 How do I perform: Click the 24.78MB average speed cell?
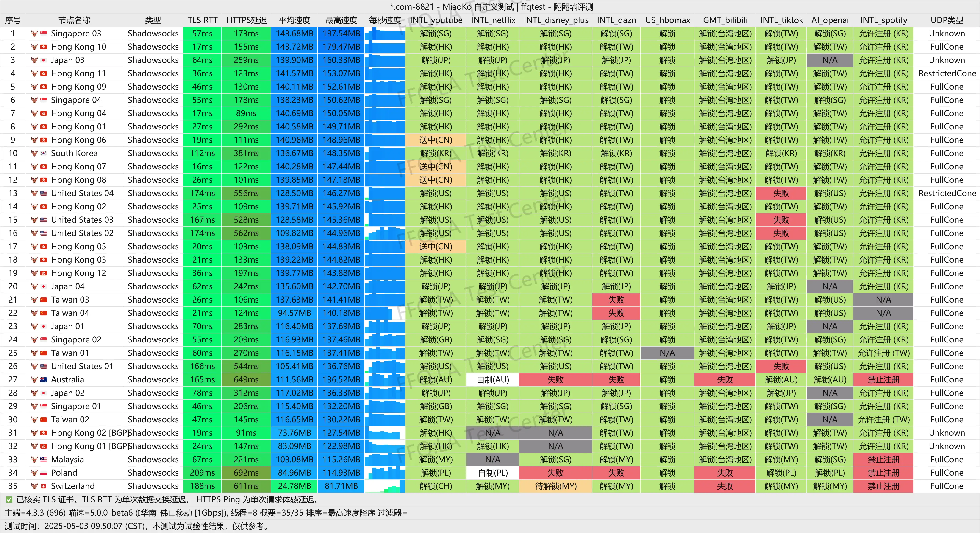click(294, 486)
